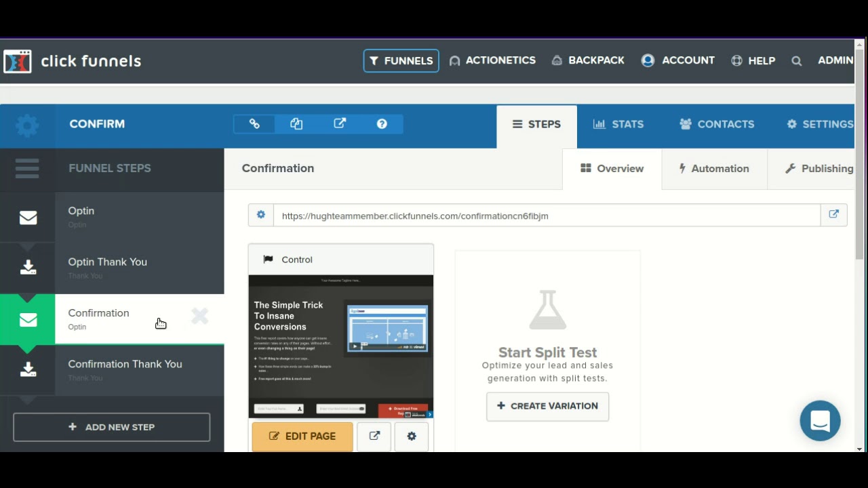Open the Funnels menu
This screenshot has height=488, width=868.
[401, 60]
